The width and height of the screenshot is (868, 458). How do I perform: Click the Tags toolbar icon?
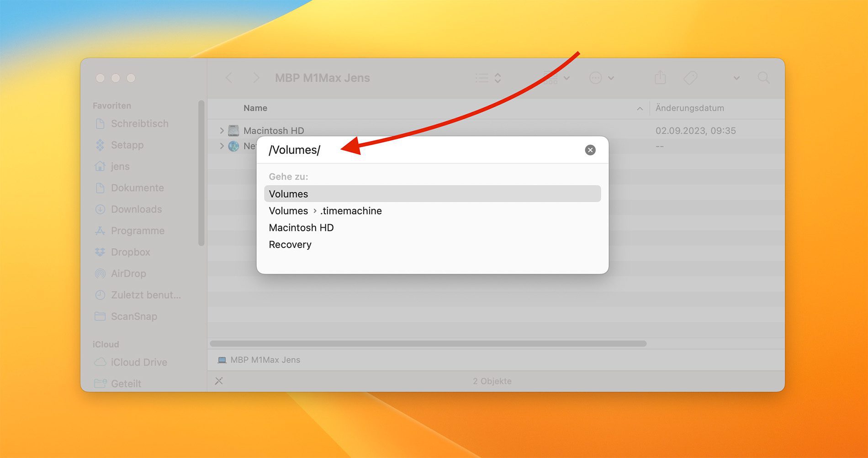(x=690, y=78)
